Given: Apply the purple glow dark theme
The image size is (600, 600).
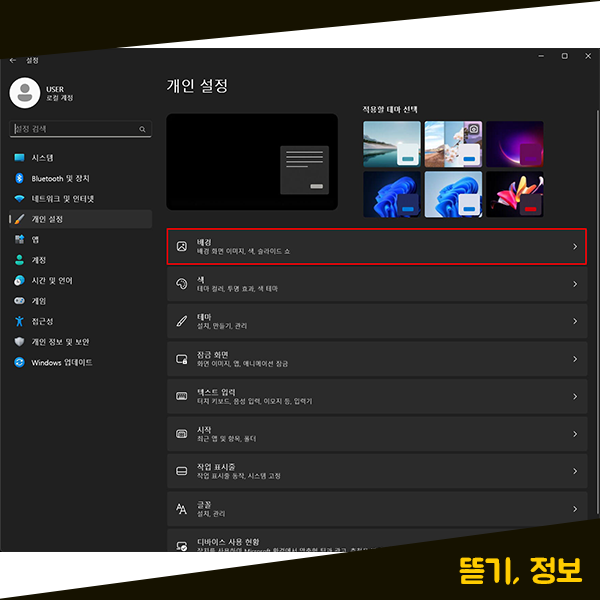Looking at the screenshot, I should pos(515,144).
